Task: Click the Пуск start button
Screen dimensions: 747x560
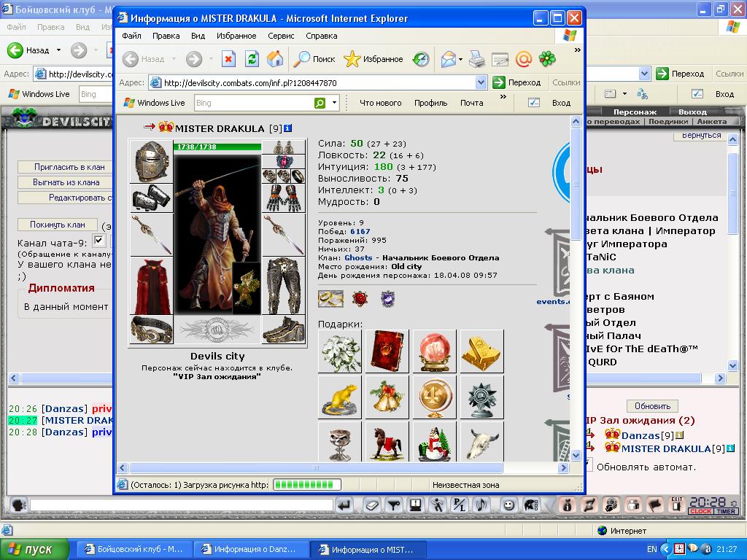Action: (x=34, y=549)
